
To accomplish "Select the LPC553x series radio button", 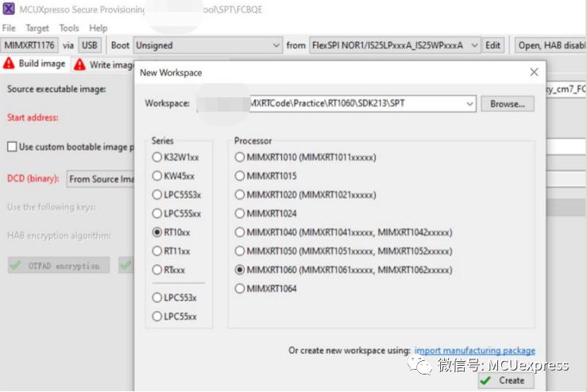I will (156, 298).
